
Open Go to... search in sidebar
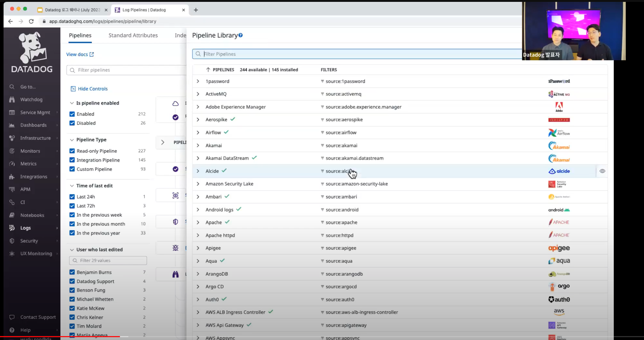click(x=28, y=87)
